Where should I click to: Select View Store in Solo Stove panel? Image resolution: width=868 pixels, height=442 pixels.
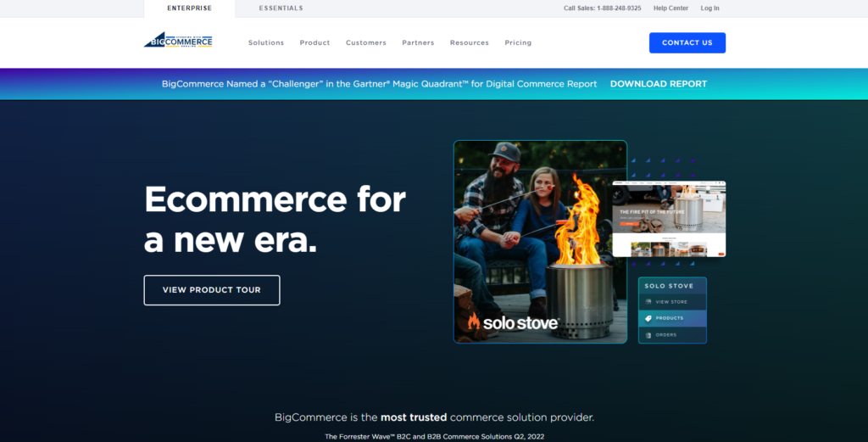pos(672,302)
